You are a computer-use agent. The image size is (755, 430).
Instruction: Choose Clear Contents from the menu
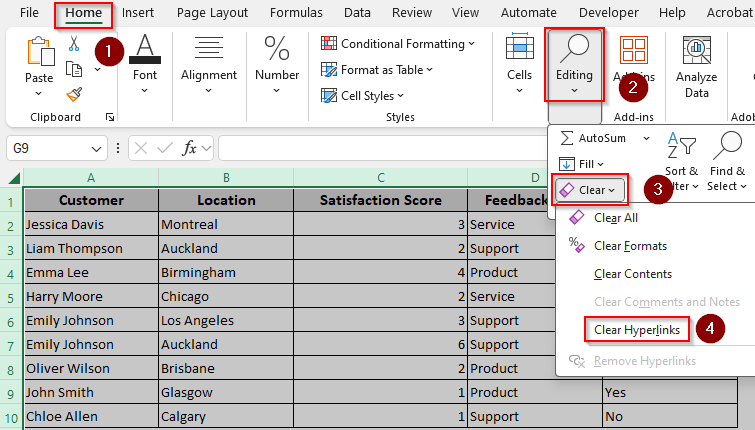[x=632, y=274]
